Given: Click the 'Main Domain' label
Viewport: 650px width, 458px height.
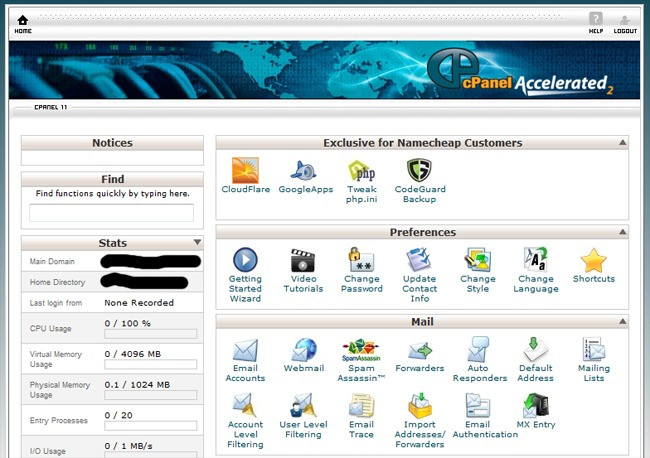Looking at the screenshot, I should tap(52, 262).
